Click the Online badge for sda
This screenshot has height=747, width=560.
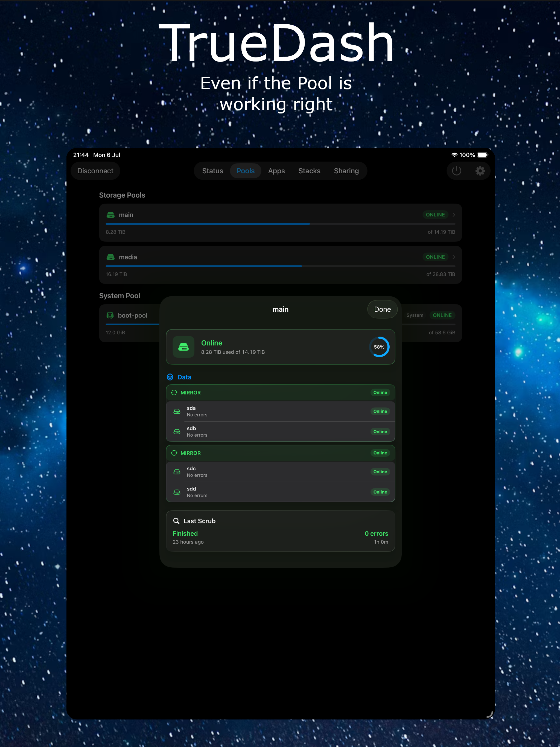pos(380,411)
